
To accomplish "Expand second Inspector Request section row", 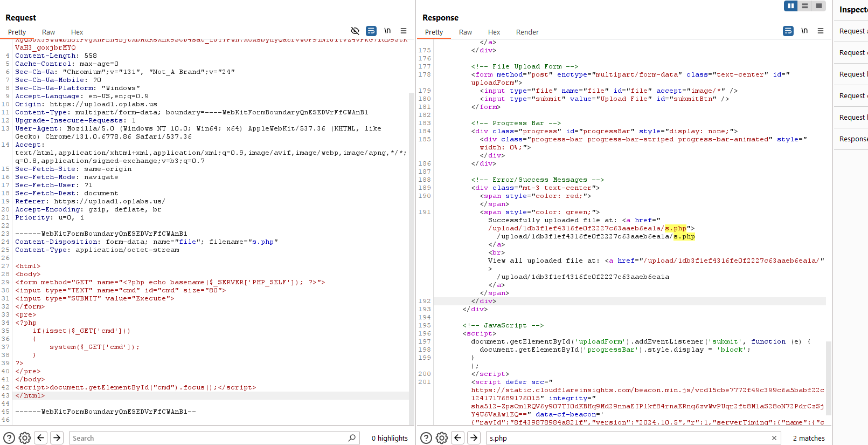I will click(x=852, y=53).
